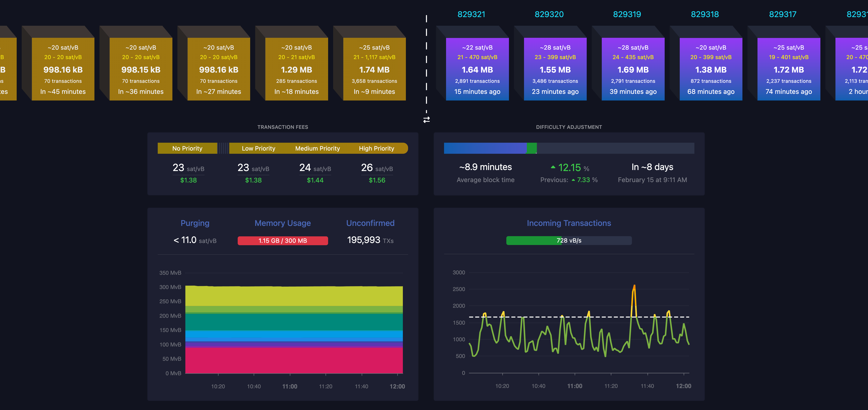Viewport: 868px width, 410px height.
Task: Click the orange spike peak in incoming transactions chart
Action: 634,287
